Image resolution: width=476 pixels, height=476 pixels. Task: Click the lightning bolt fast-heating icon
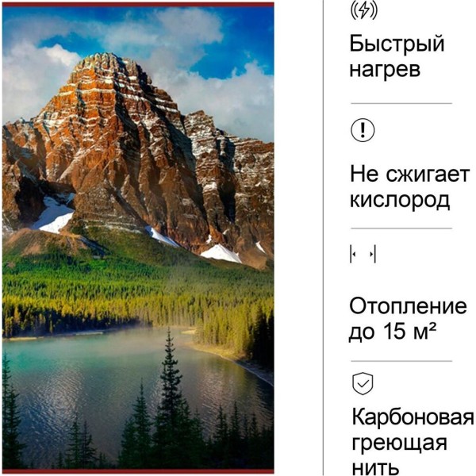pyautogui.click(x=363, y=10)
